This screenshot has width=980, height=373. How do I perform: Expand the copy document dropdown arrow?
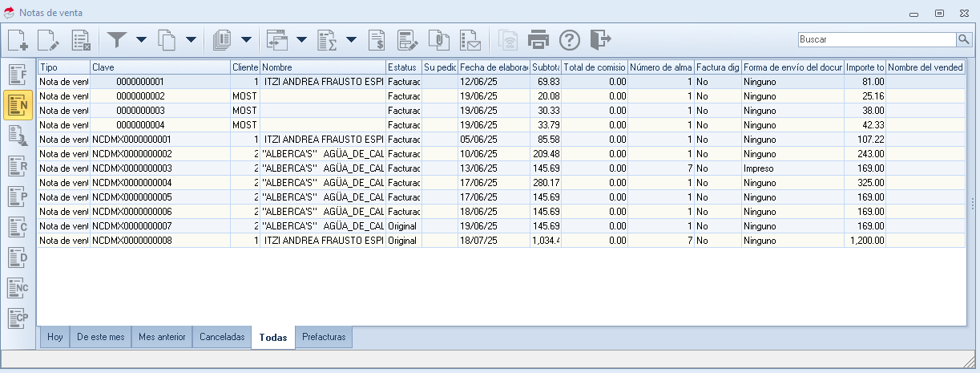coord(191,39)
